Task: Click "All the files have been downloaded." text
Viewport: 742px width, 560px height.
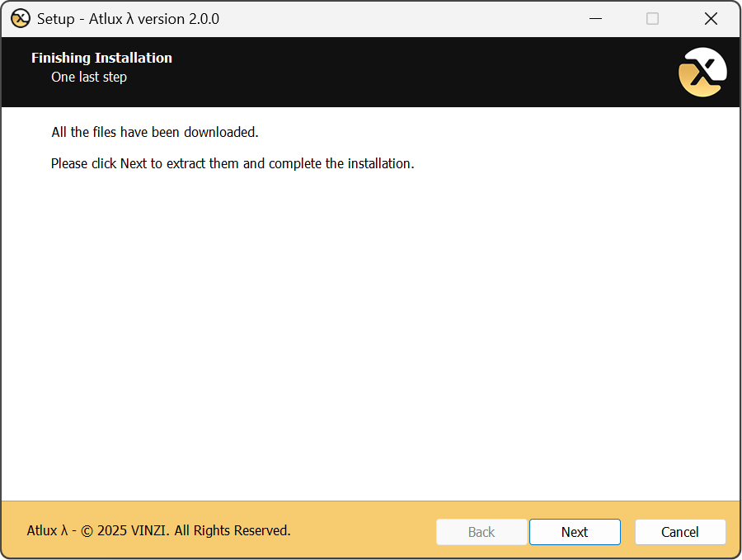Action: point(155,132)
